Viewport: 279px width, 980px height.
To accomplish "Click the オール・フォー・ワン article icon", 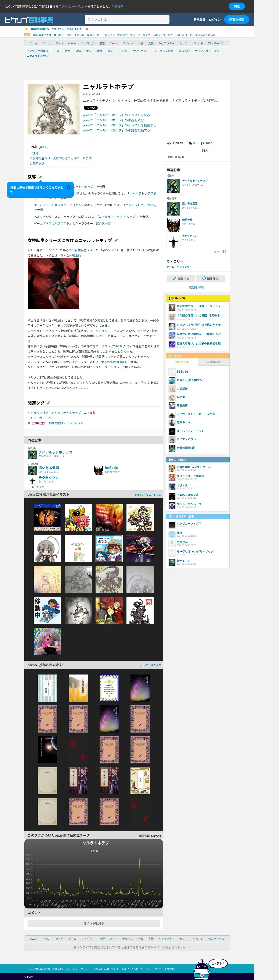I will tap(172, 431).
